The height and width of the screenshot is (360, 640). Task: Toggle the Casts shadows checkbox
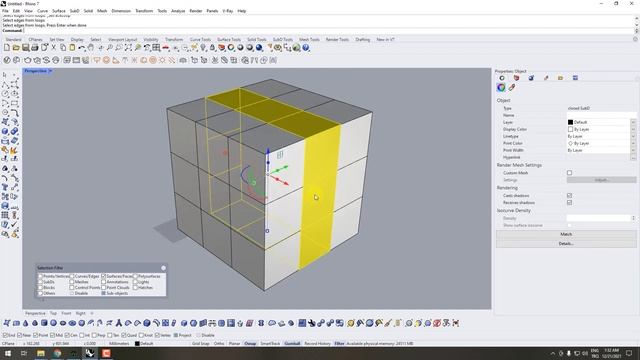pos(569,196)
